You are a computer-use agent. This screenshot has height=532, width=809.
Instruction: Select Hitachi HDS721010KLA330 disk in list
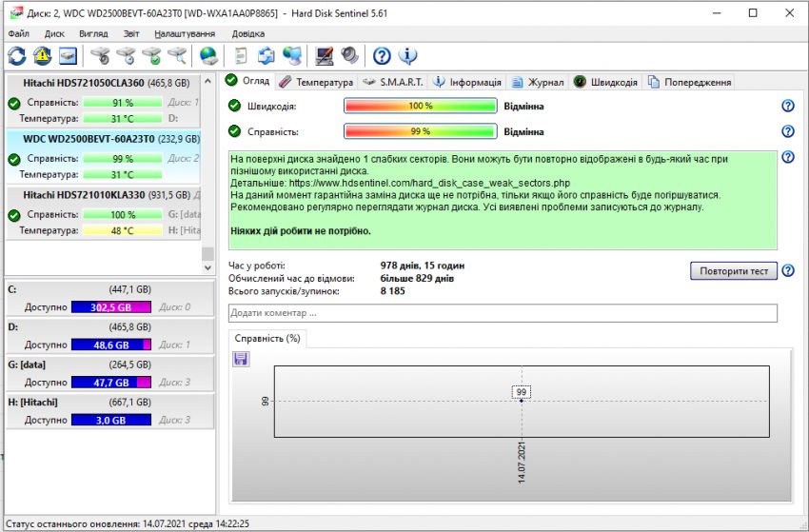tap(103, 212)
